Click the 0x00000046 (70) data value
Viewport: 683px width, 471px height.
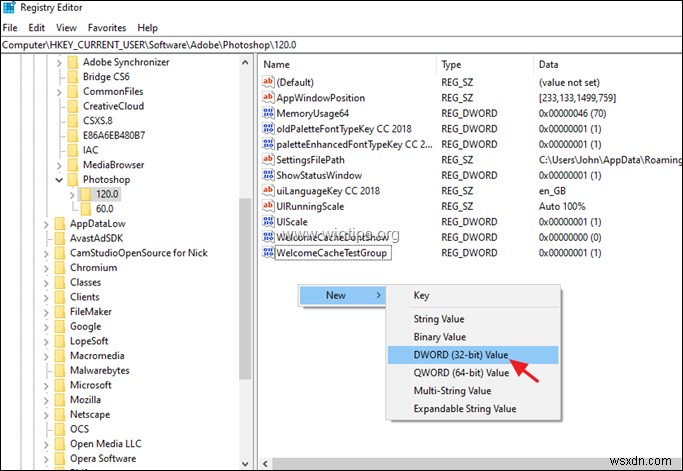(572, 113)
